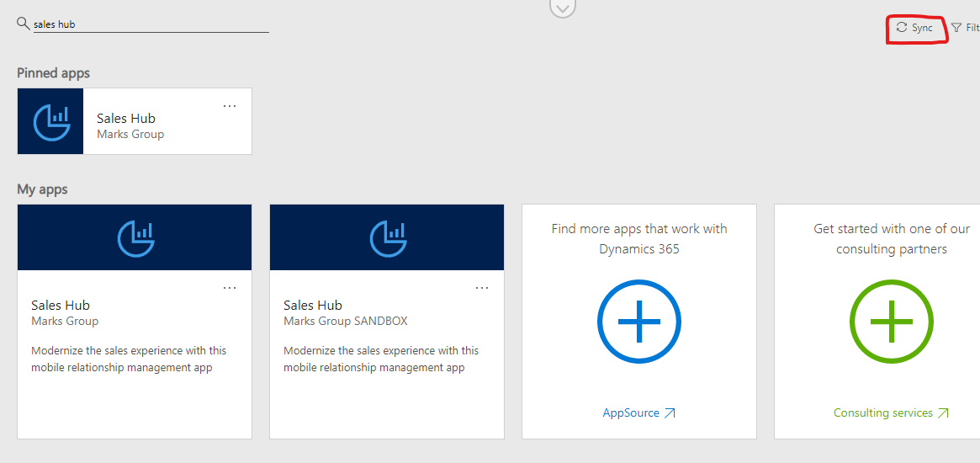
Task: Open the Filter funnel icon
Action: coord(956,28)
